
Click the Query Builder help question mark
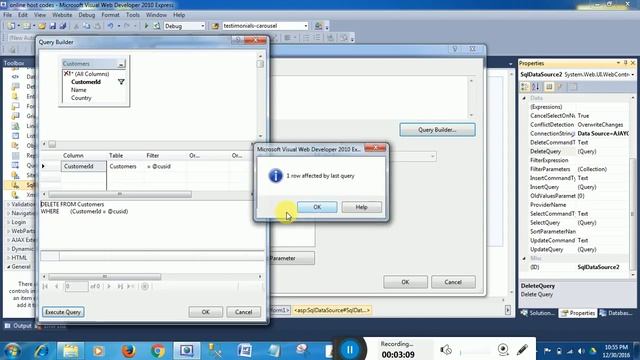tap(238, 40)
